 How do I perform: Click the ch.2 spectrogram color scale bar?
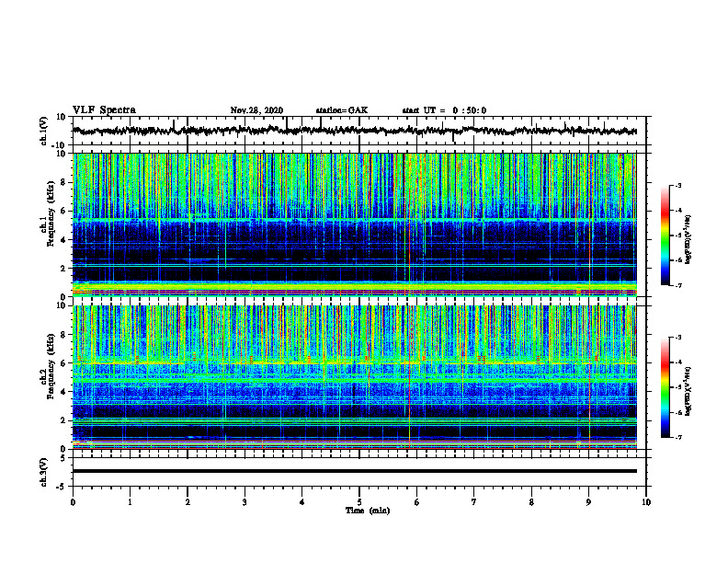(665, 387)
